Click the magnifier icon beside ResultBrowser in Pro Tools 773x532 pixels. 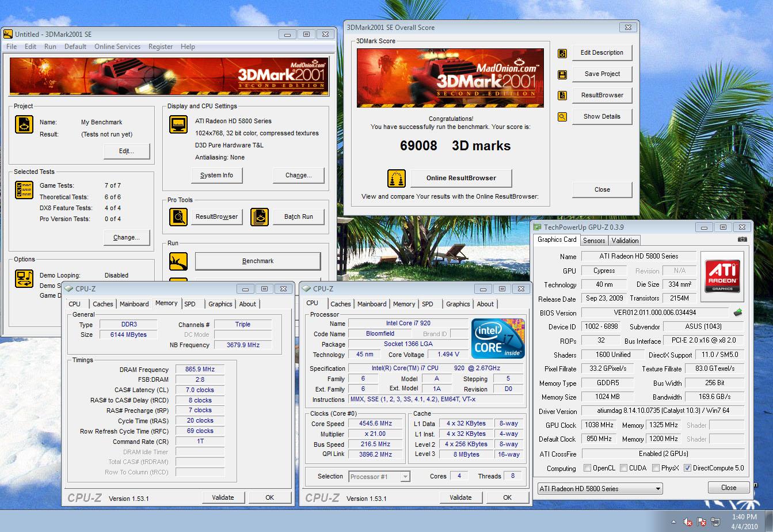pyautogui.click(x=178, y=217)
